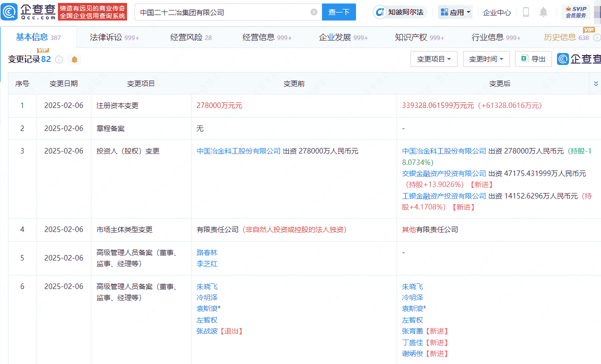The width and height of the screenshot is (601, 364).
Task: Open 交银金融资产投资有限公司 company link
Action: [442, 173]
